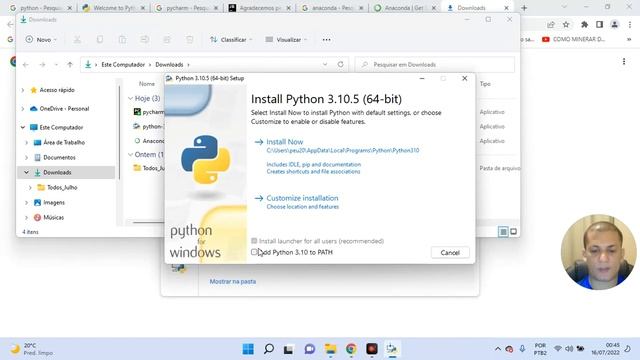Open COMO MINERAR bookmark
The height and width of the screenshot is (360, 640).
tap(573, 40)
